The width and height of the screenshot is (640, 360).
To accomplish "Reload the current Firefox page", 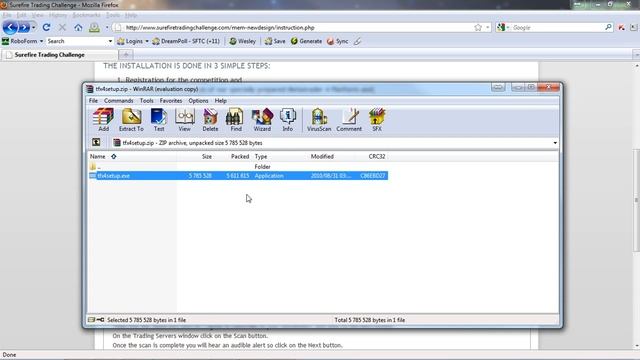I will click(46, 27).
